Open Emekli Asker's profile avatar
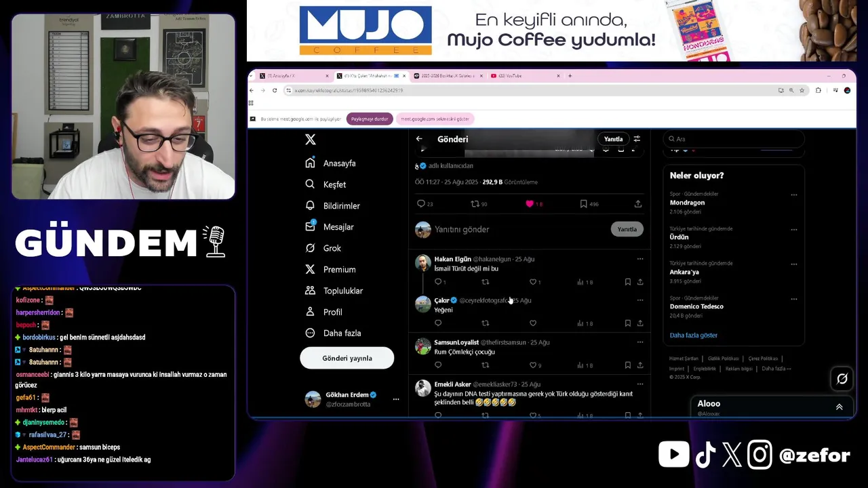 [x=423, y=388]
